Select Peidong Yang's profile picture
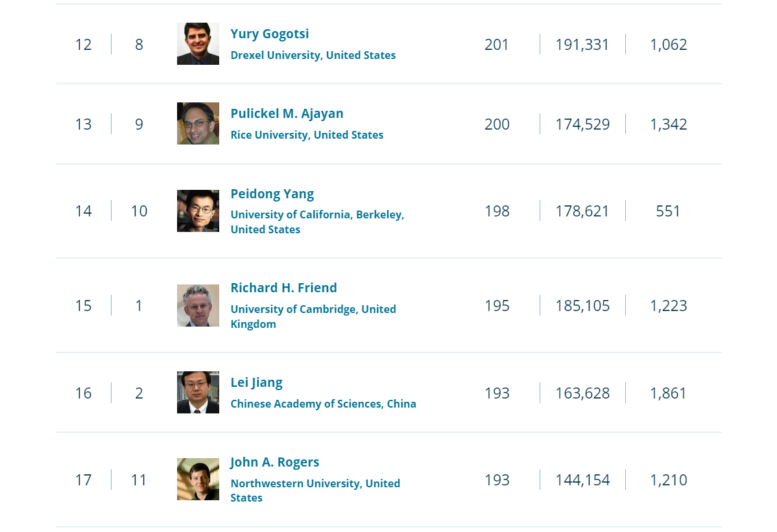Image resolution: width=777 pixels, height=532 pixels. 198,211
